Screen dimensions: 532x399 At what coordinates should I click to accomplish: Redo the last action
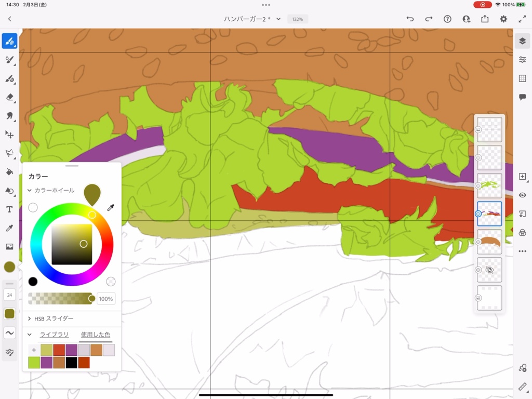tap(429, 19)
